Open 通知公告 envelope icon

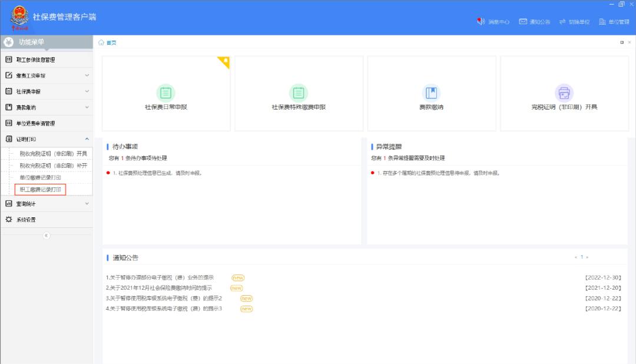(x=522, y=22)
